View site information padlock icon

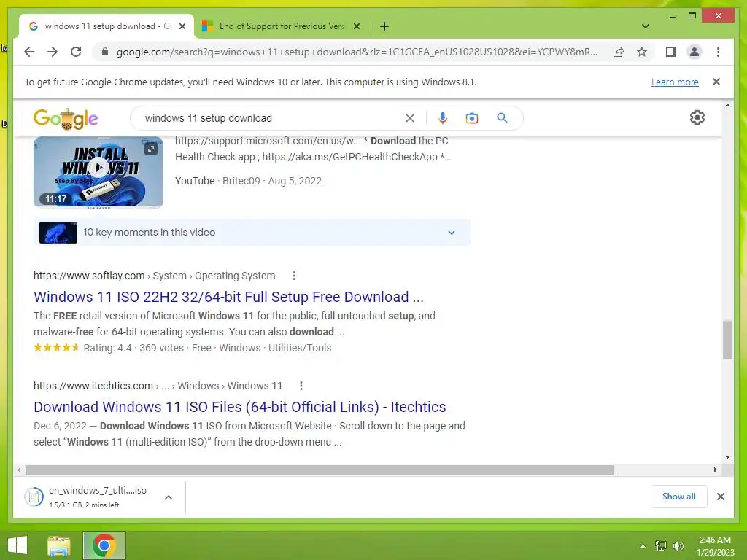click(x=105, y=52)
